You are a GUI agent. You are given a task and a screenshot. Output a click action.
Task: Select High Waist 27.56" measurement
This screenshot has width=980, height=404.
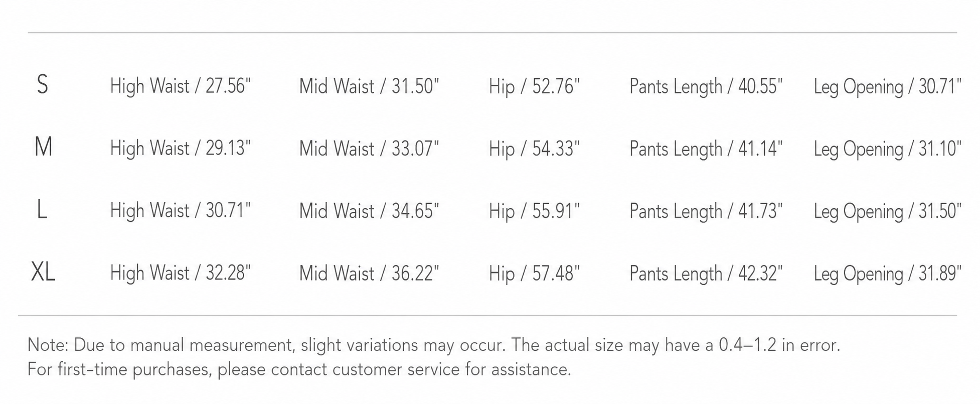pyautogui.click(x=181, y=86)
